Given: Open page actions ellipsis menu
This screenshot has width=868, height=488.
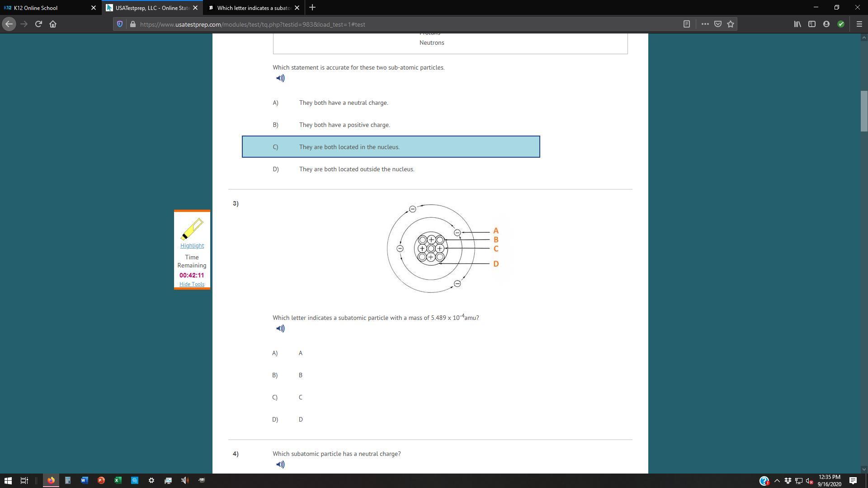Looking at the screenshot, I should tap(705, 24).
